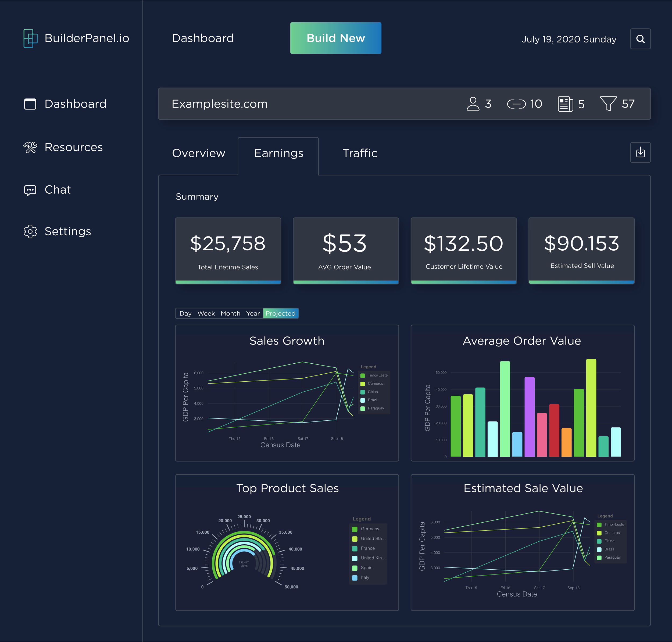This screenshot has height=642, width=672.
Task: Click the Top Product Sales chart title
Action: click(288, 489)
